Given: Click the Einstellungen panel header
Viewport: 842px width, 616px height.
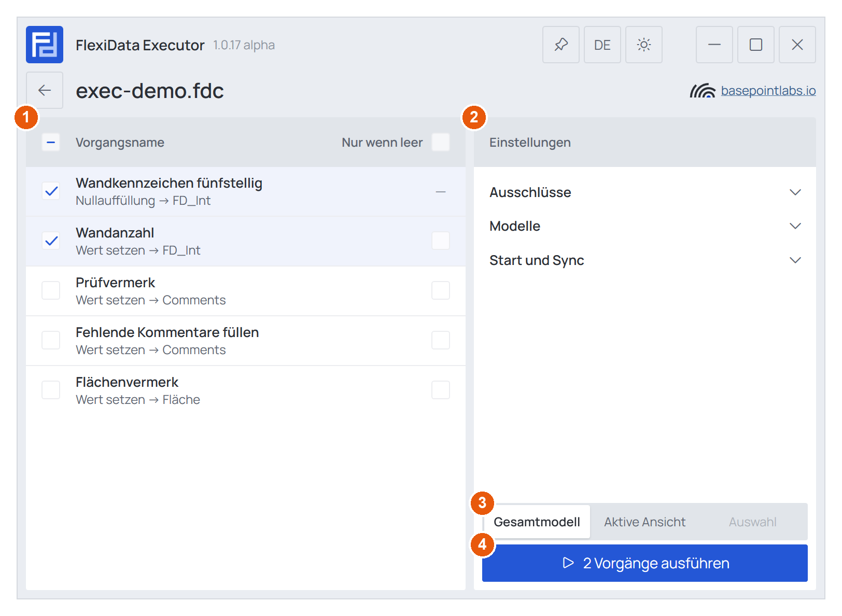Looking at the screenshot, I should click(645, 142).
